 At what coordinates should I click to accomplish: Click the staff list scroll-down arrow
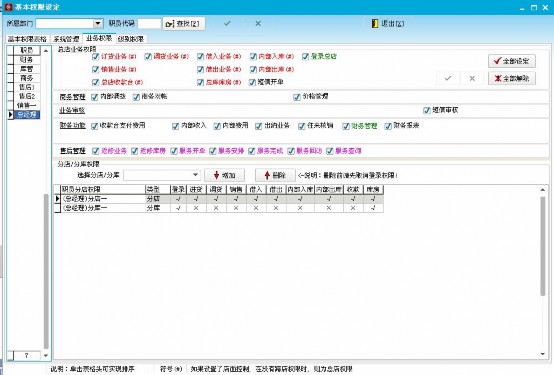(46, 355)
